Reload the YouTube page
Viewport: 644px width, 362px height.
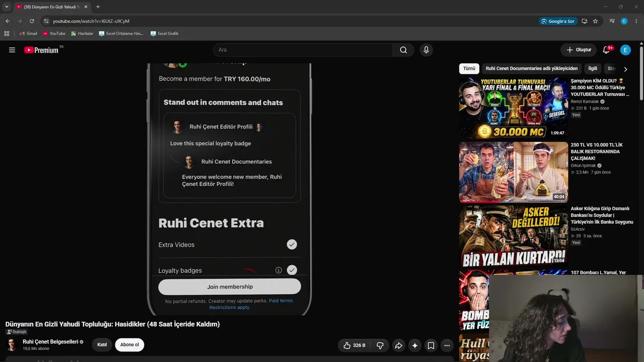[x=32, y=21]
